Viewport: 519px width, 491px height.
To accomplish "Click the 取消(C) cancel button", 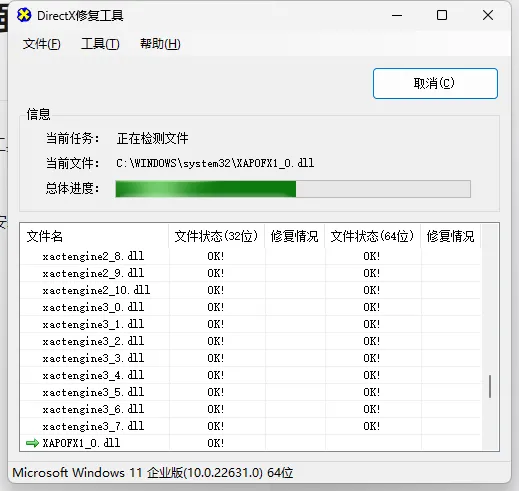I will [x=435, y=83].
